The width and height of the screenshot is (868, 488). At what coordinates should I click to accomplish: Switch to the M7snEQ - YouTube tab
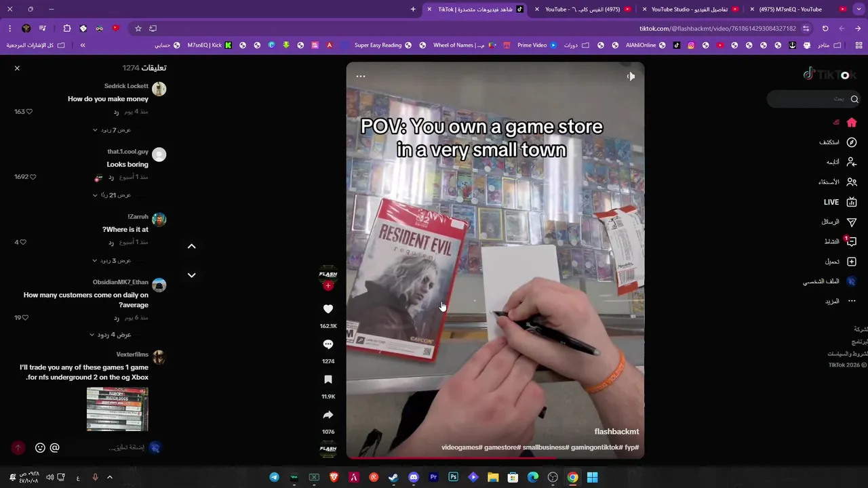[x=797, y=9]
